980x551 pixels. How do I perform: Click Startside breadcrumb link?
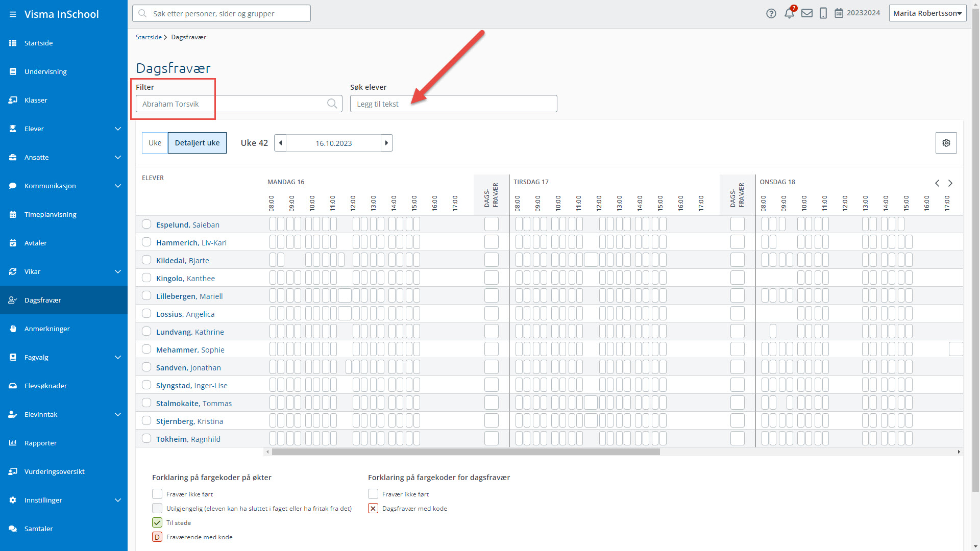pyautogui.click(x=149, y=37)
